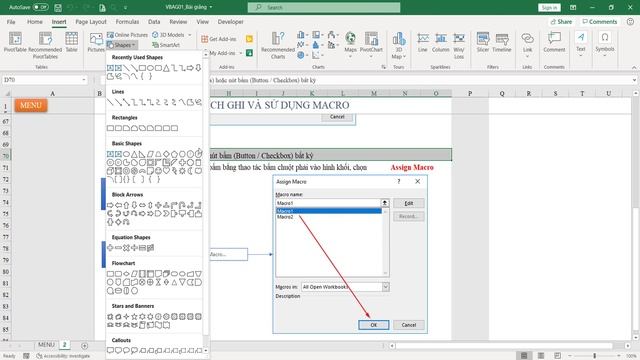Open the File menu
Viewport: 640px width, 360px height.
(x=11, y=22)
